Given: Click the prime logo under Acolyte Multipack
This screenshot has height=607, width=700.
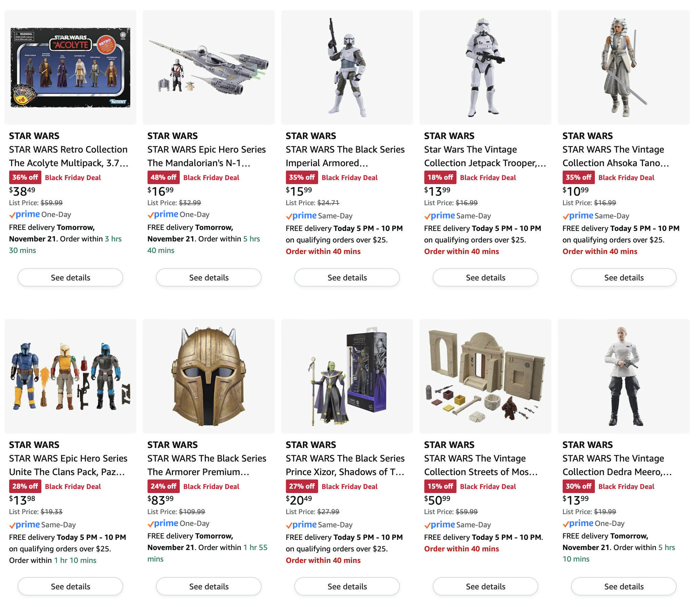Looking at the screenshot, I should (x=24, y=214).
